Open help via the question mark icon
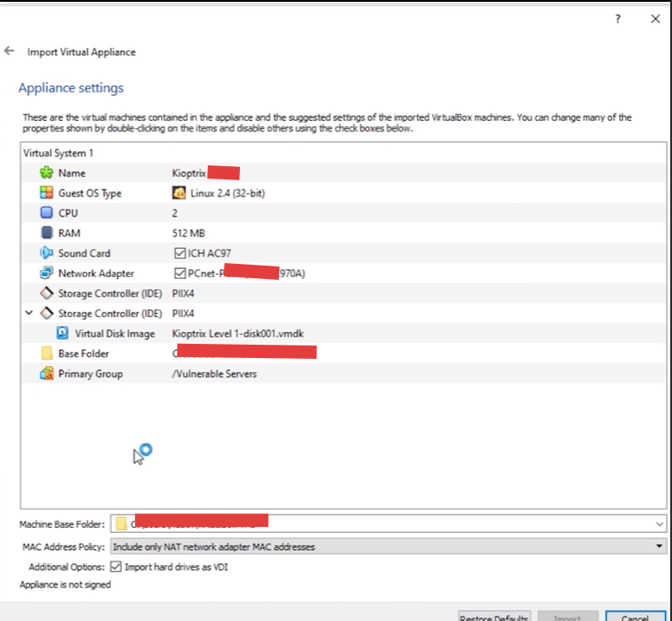 (x=618, y=19)
